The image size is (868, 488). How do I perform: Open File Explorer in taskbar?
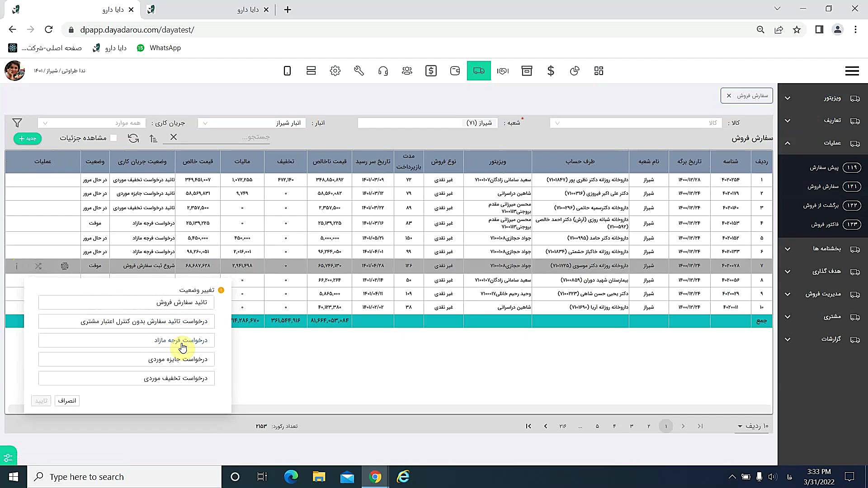319,477
